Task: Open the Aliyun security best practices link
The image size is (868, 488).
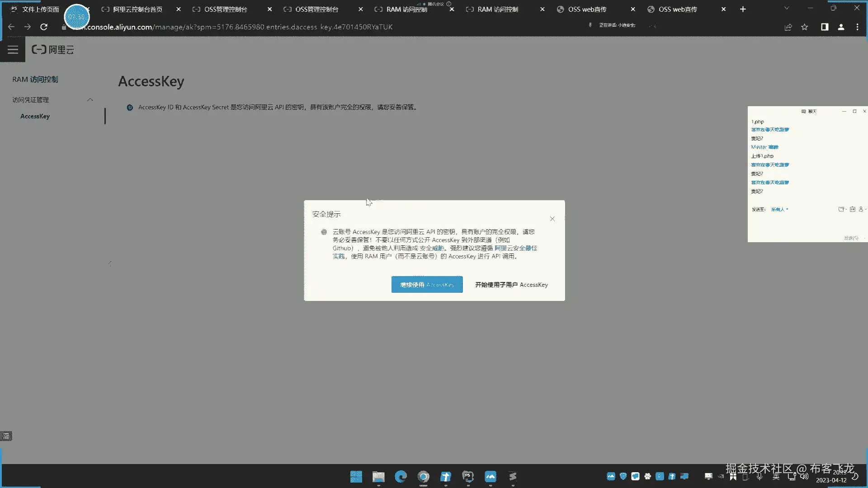Action: click(x=515, y=248)
